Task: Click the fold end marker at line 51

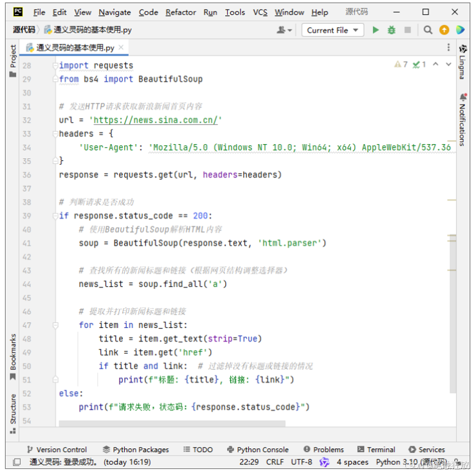Action: tap(55, 379)
